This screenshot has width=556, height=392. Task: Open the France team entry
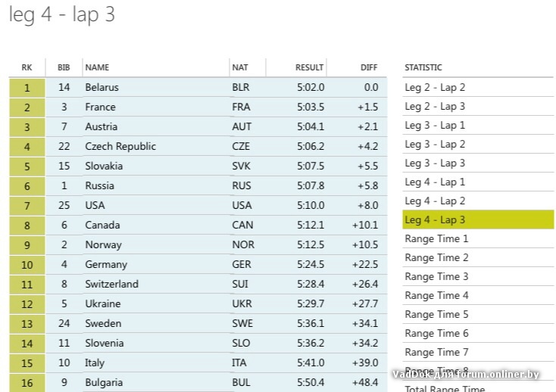coord(101,107)
